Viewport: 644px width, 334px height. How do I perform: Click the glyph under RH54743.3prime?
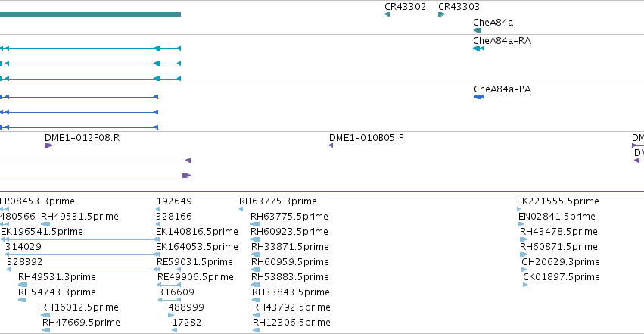[x=22, y=300]
